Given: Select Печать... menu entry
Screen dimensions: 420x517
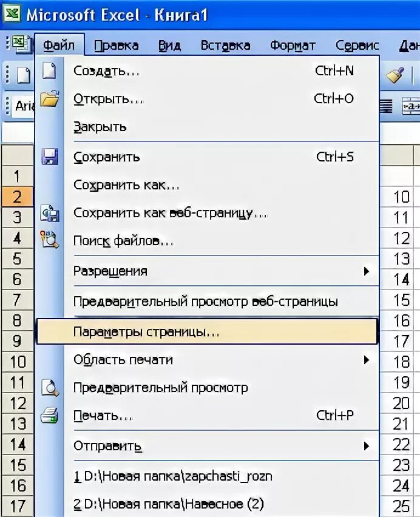Looking at the screenshot, I should (208, 416).
